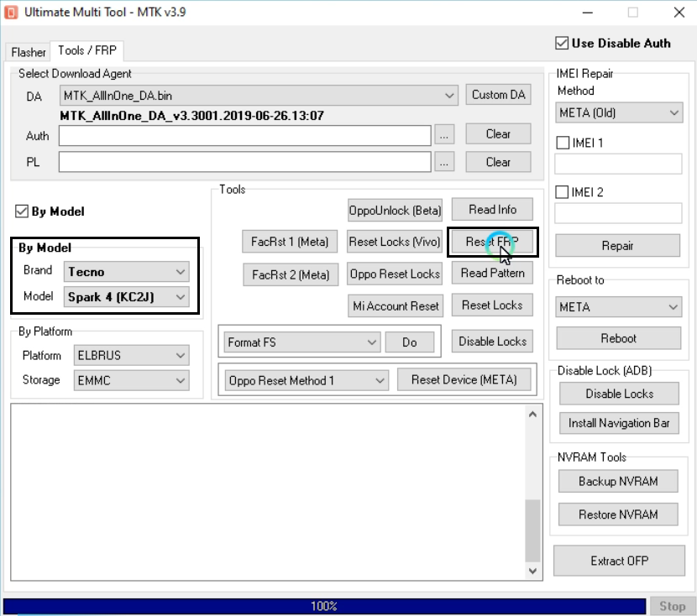
Task: Click the Restore NVRAM button
Action: 618,514
